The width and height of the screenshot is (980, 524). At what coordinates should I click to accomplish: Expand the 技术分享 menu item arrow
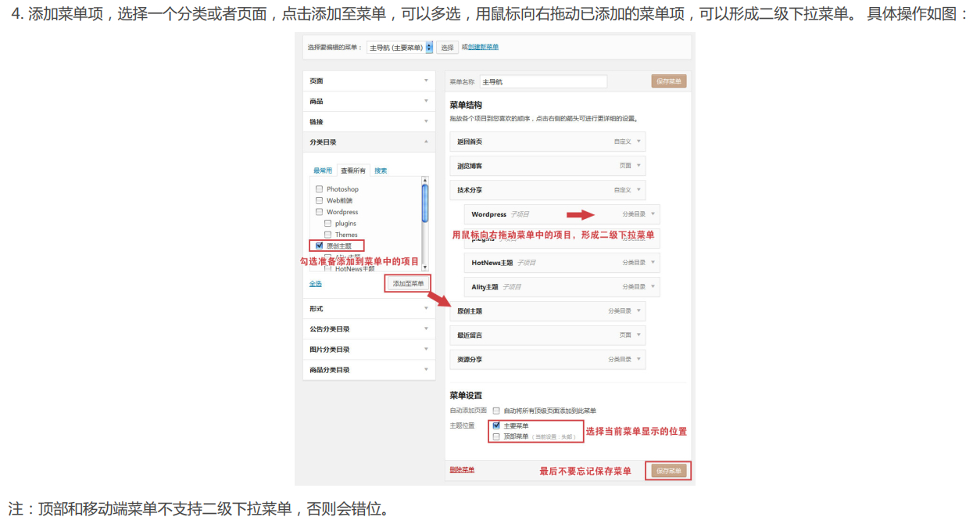tap(638, 190)
